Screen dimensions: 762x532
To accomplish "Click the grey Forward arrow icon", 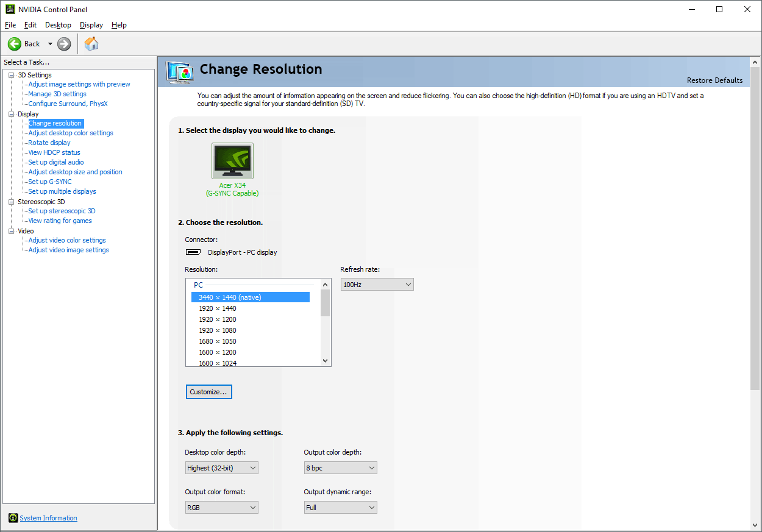I will (x=64, y=44).
